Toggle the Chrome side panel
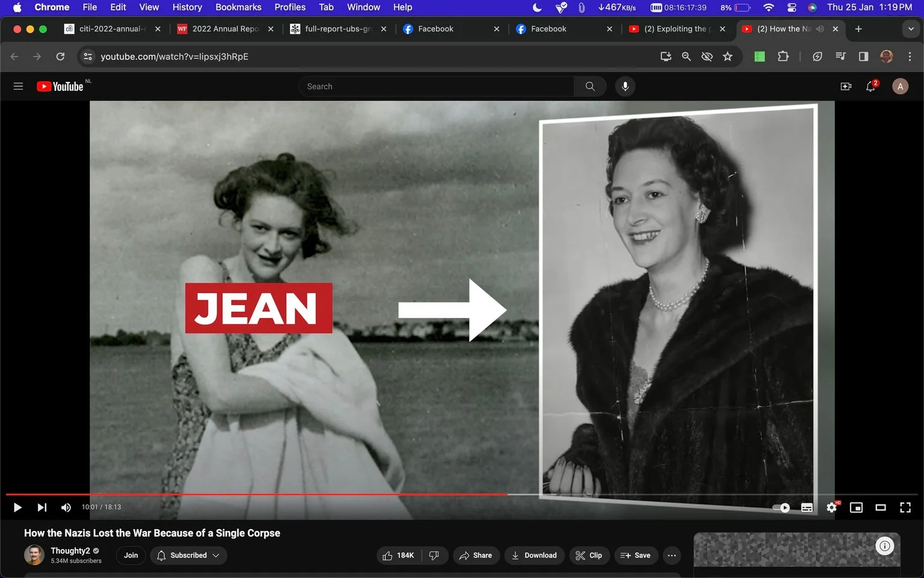Screen dimensions: 924x578 point(863,57)
